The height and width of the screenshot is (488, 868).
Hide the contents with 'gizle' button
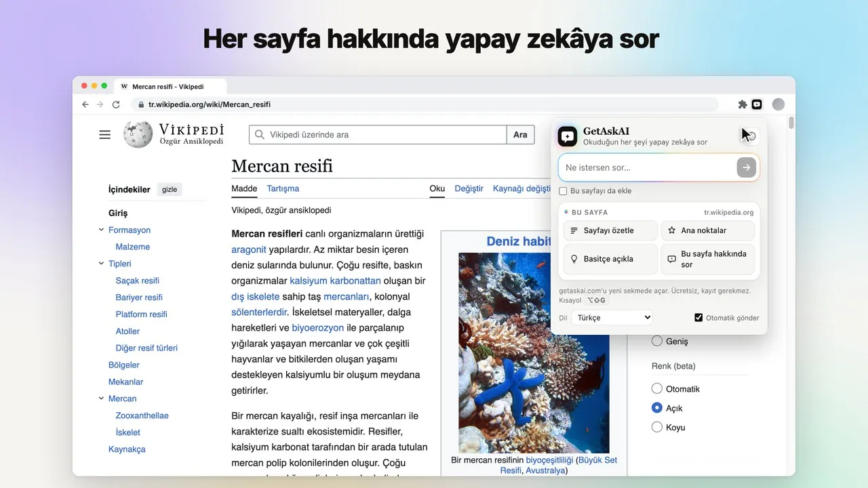pos(170,190)
